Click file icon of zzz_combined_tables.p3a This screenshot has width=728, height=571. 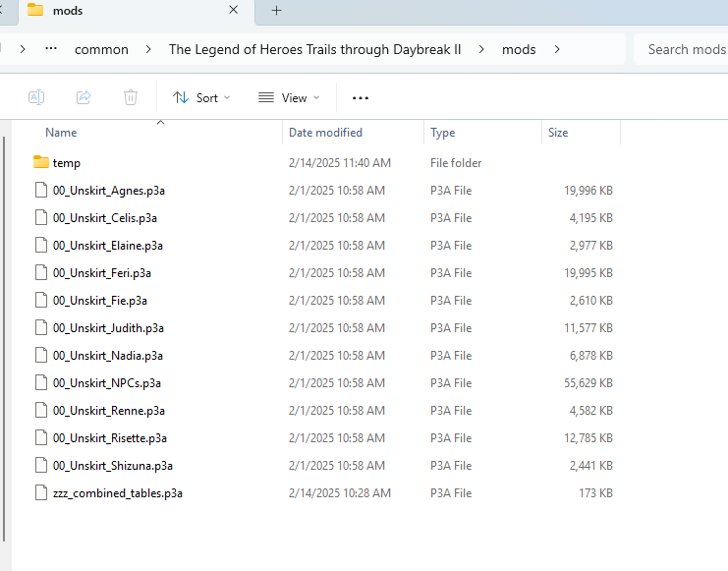point(41,492)
